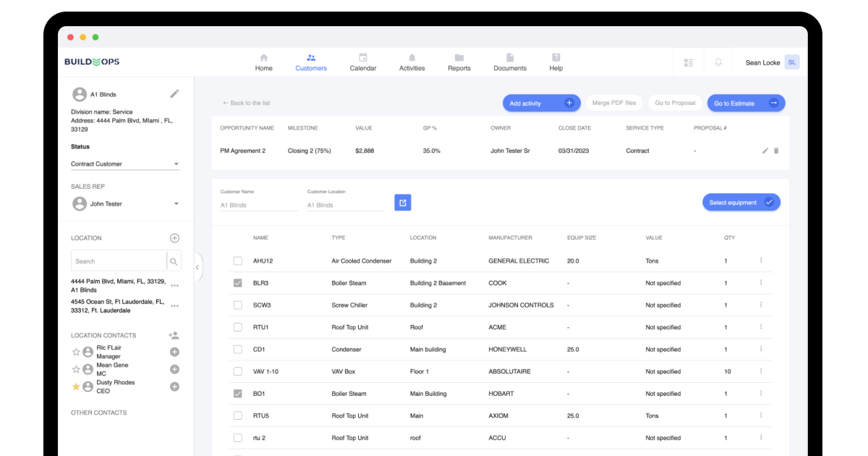Open the Customers tab
868x456 pixels.
(311, 62)
